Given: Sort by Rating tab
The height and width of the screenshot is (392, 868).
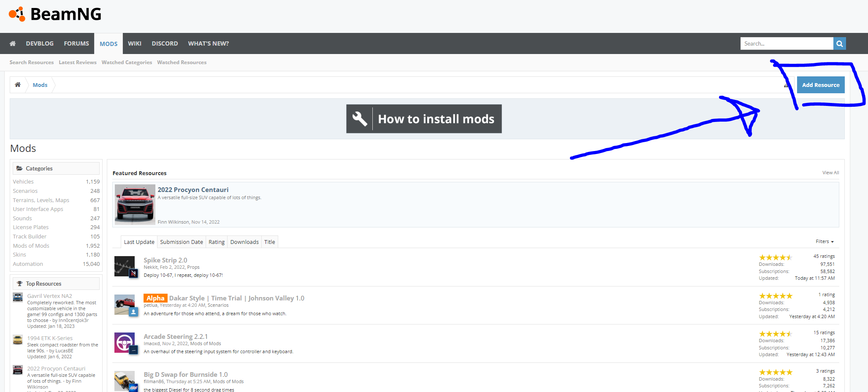Looking at the screenshot, I should click(x=217, y=242).
